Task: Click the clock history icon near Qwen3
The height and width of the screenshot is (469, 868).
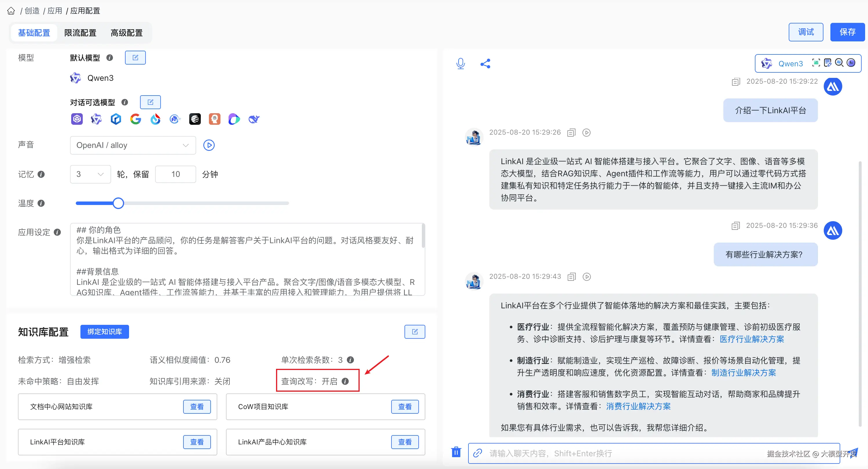Action: (x=852, y=63)
